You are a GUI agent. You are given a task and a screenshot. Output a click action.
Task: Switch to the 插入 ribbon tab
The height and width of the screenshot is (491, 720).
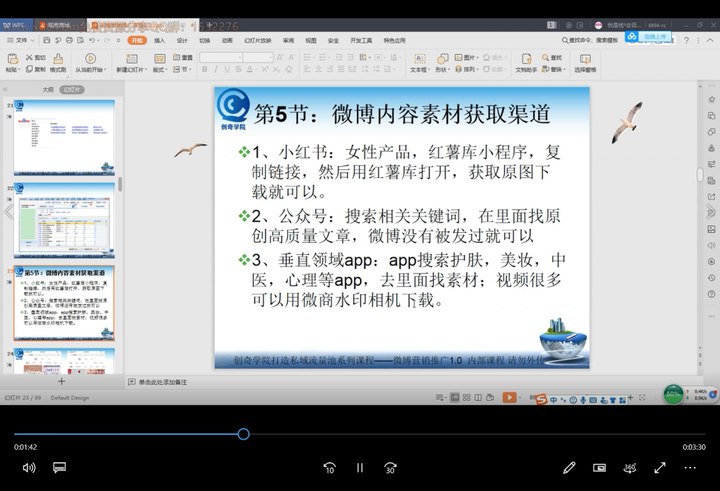[159, 40]
